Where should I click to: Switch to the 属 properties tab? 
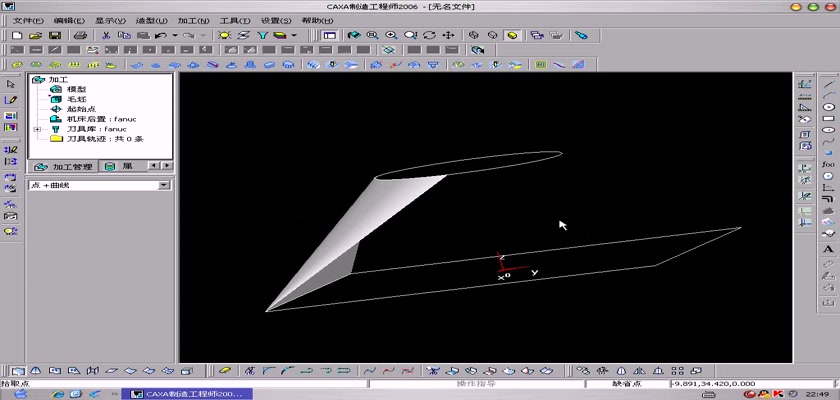coord(119,167)
